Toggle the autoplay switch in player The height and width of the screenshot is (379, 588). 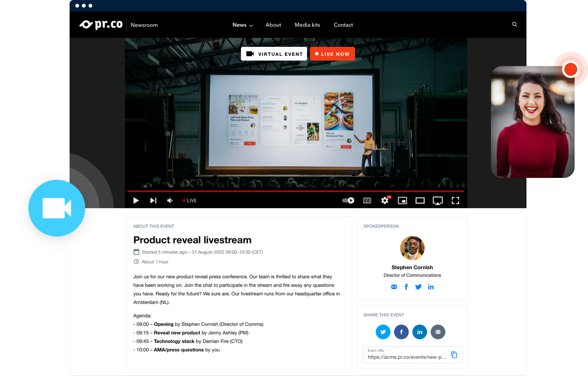tap(348, 201)
